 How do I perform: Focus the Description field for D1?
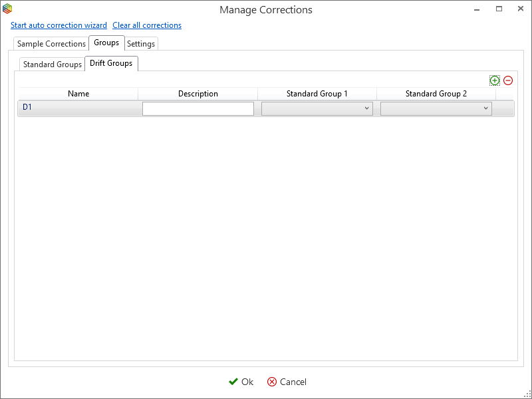[x=198, y=108]
